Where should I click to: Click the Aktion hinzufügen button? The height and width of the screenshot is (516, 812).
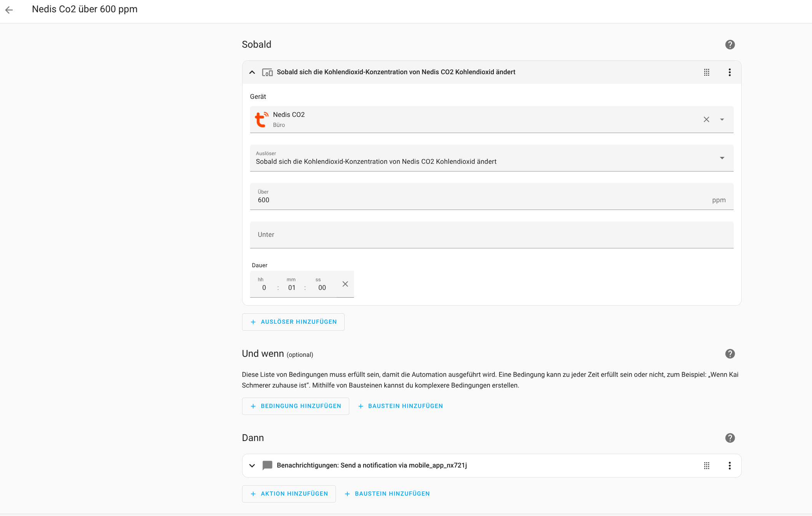click(289, 494)
